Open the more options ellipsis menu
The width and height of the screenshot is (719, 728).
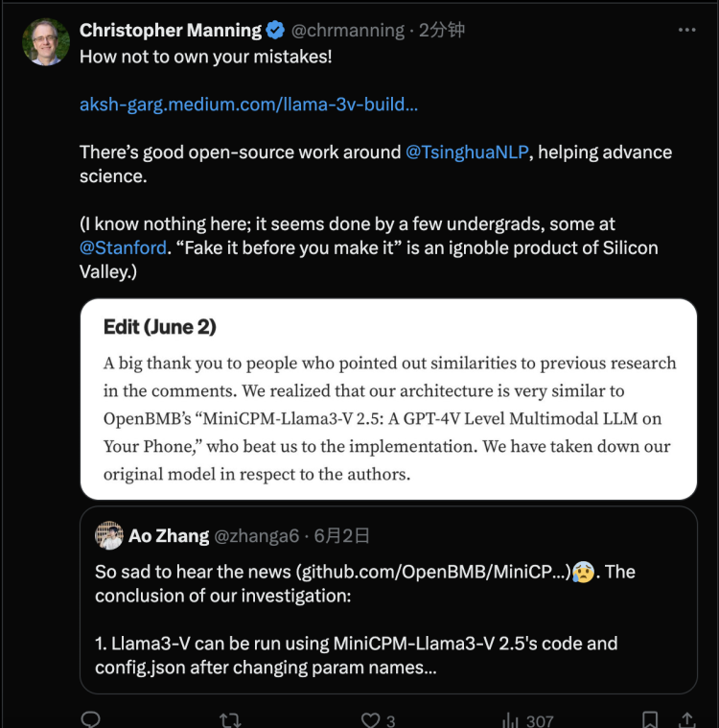pos(686,30)
